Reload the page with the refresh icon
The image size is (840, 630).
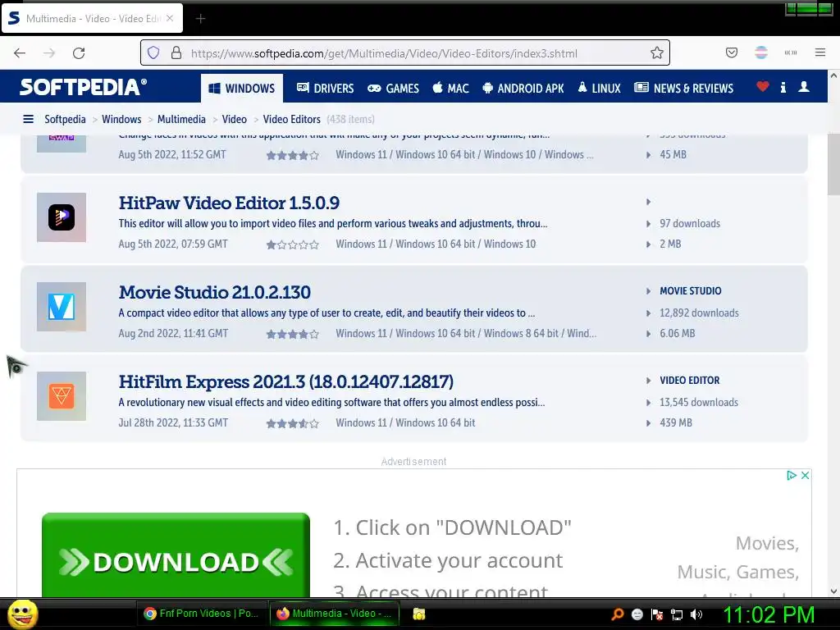tap(79, 53)
